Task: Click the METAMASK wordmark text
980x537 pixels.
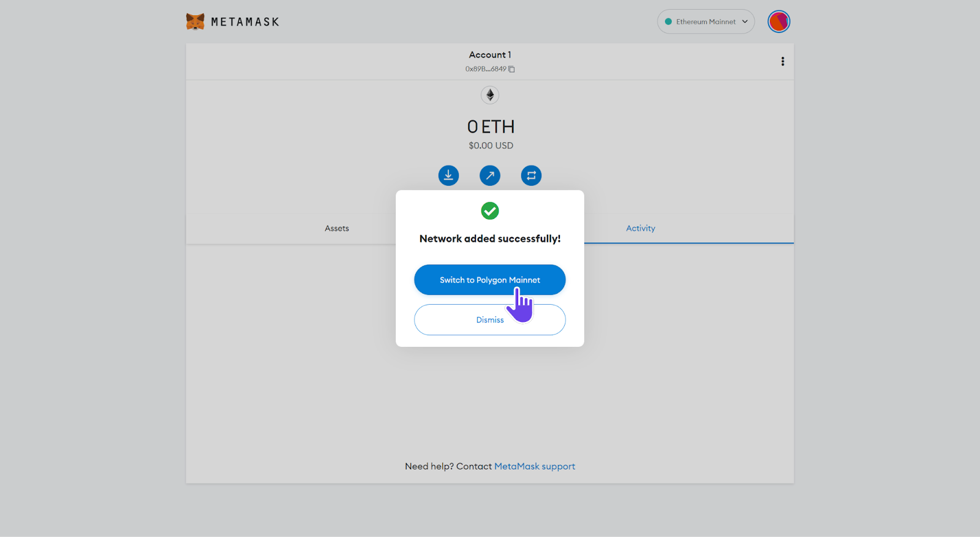Action: (x=245, y=22)
